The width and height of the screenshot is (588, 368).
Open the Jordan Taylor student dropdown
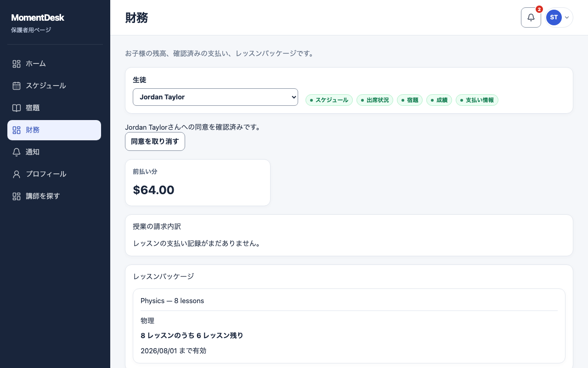coord(215,97)
